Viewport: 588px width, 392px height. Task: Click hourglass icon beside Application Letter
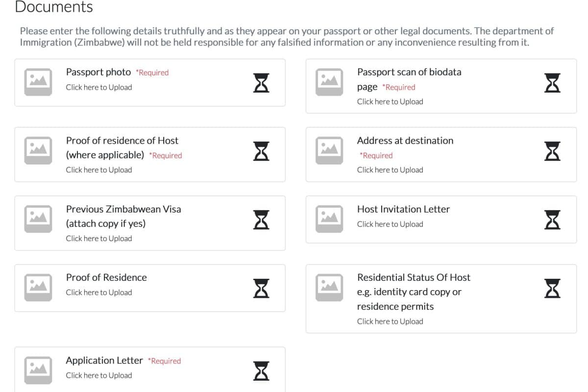point(261,370)
